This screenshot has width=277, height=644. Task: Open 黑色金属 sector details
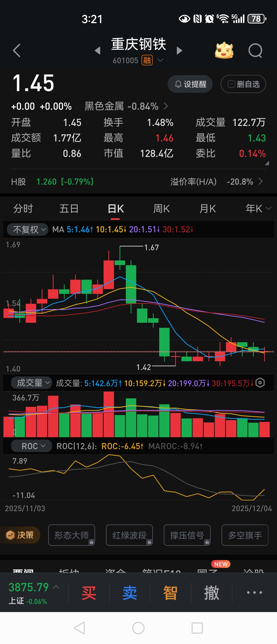[x=126, y=106]
